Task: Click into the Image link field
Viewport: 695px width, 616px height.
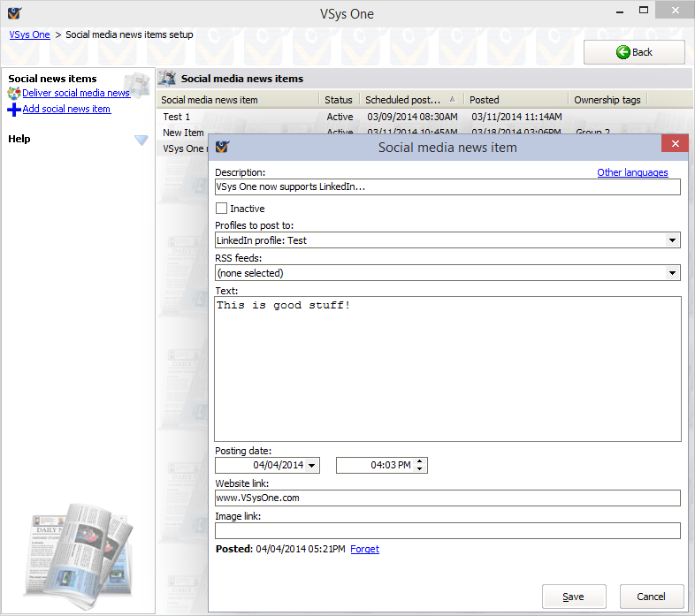Action: tap(447, 530)
